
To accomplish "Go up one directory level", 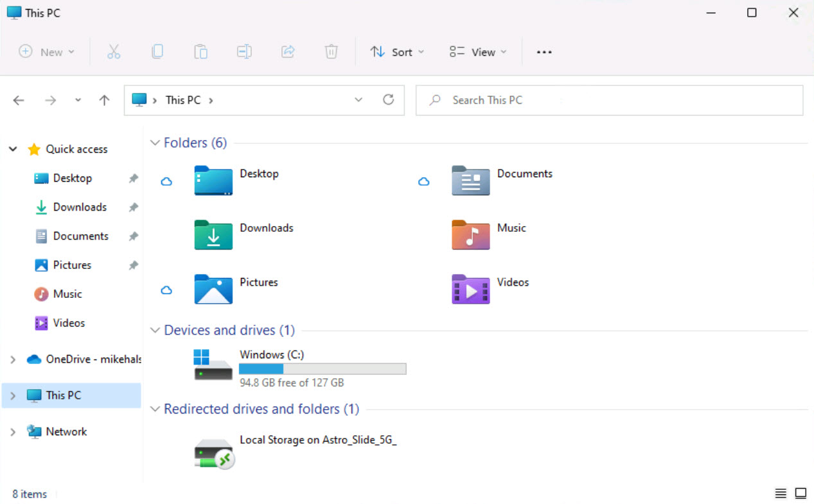I will [x=104, y=100].
